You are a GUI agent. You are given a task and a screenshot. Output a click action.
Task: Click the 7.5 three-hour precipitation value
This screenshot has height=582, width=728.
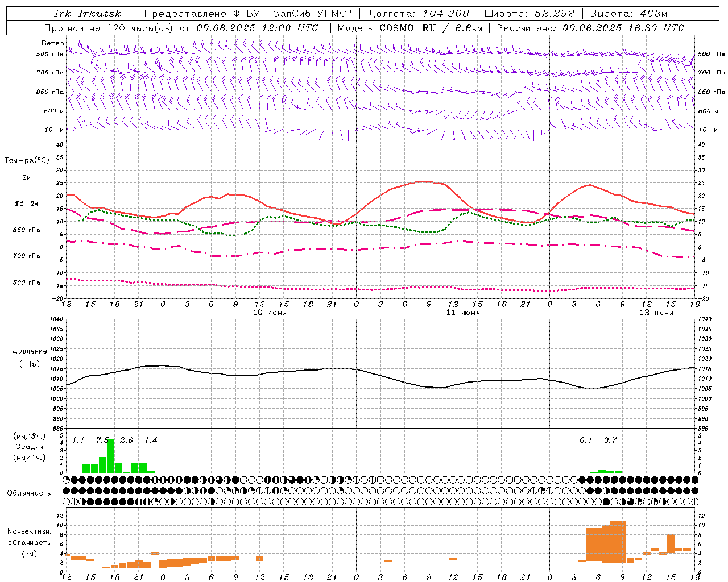click(102, 440)
